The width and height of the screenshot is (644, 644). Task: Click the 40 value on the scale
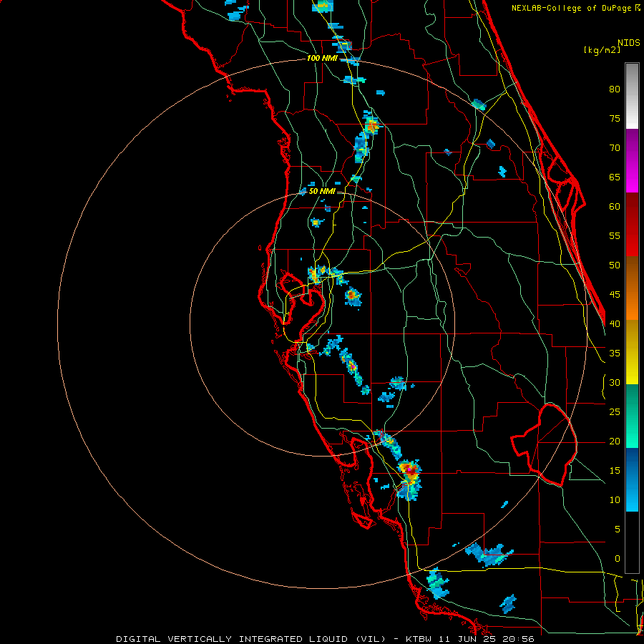click(x=615, y=323)
